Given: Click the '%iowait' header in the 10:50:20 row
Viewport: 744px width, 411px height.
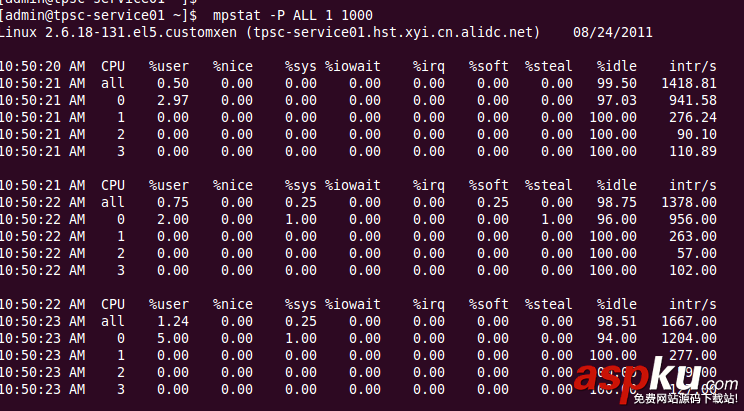Looking at the screenshot, I should [x=353, y=66].
